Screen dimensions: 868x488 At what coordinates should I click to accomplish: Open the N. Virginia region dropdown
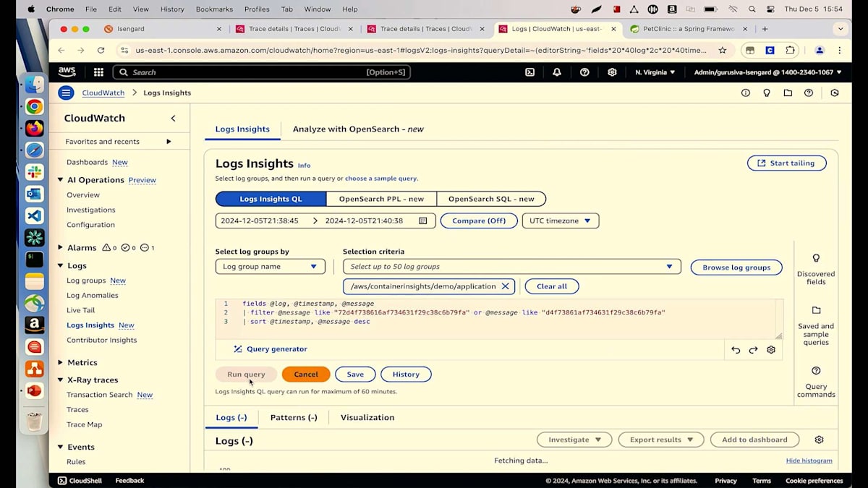point(655,72)
